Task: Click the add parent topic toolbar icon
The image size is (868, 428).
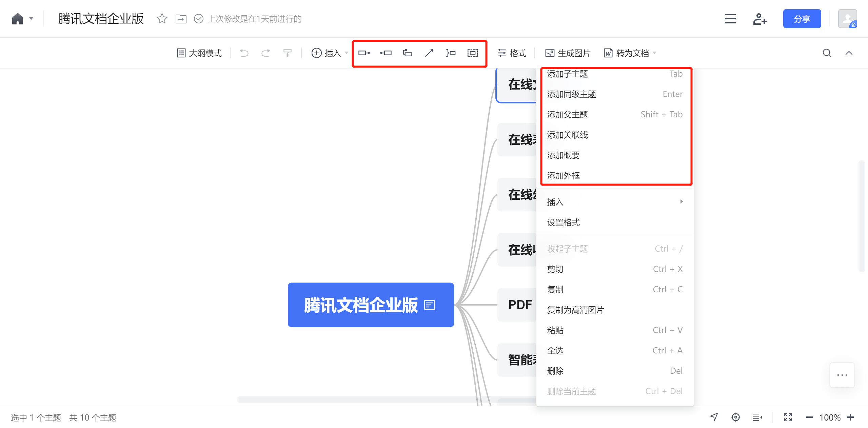Action: coord(407,53)
